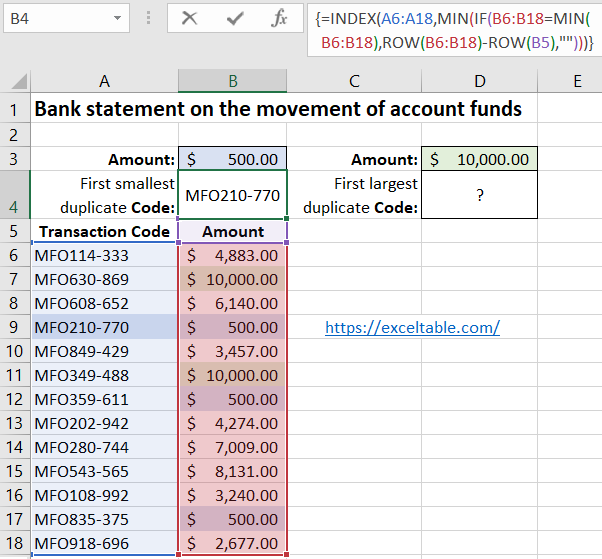Select the blue $500.00 cell in B3
The height and width of the screenshot is (559, 602).
click(232, 159)
